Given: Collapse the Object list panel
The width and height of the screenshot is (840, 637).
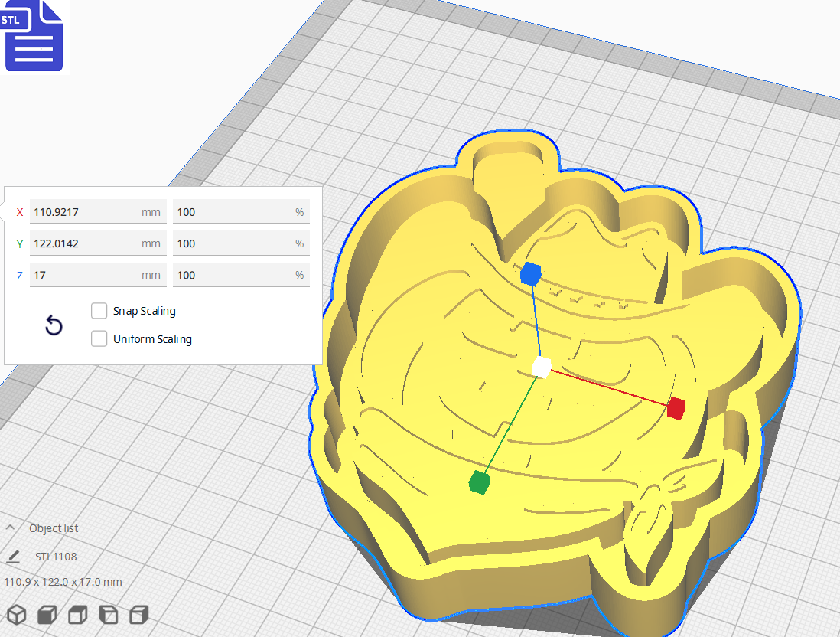Looking at the screenshot, I should point(9,527).
